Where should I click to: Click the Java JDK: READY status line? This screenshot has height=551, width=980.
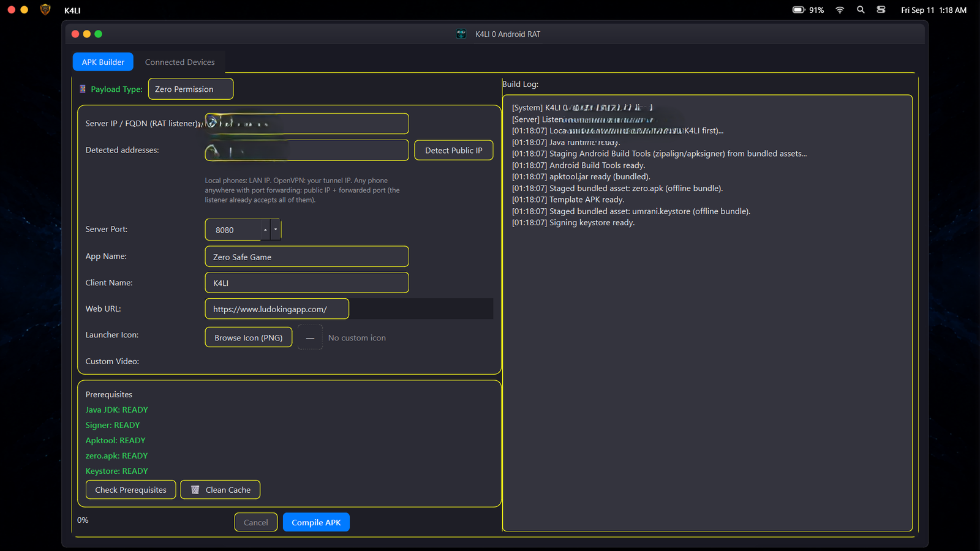point(116,410)
